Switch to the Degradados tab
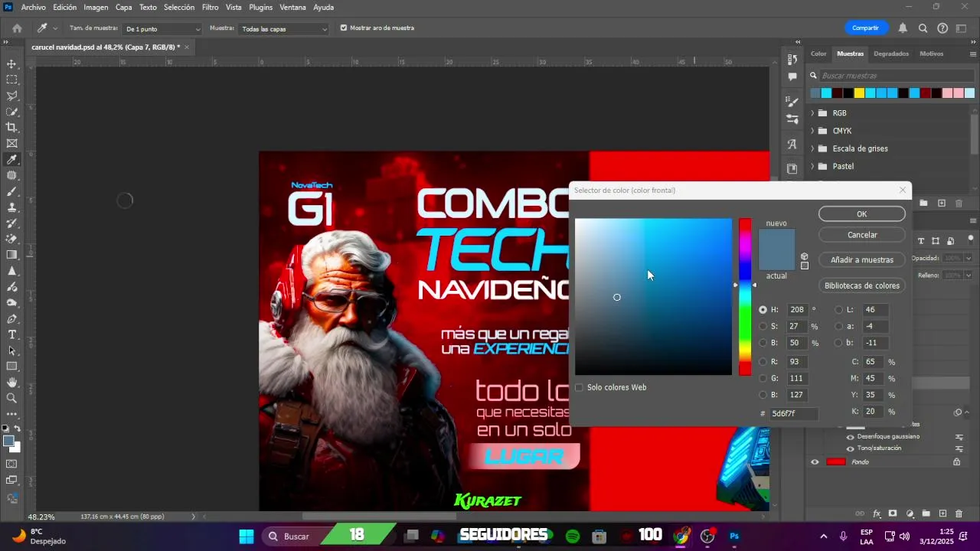Image resolution: width=980 pixels, height=551 pixels. point(891,54)
